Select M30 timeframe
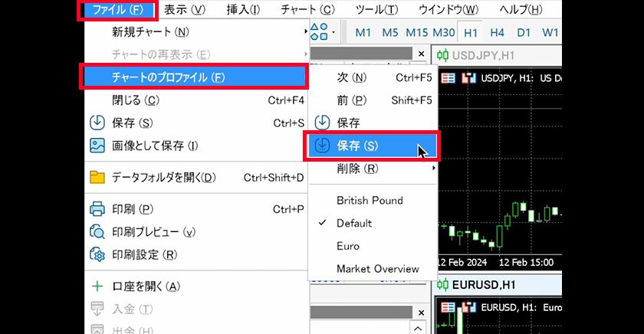 (x=444, y=32)
